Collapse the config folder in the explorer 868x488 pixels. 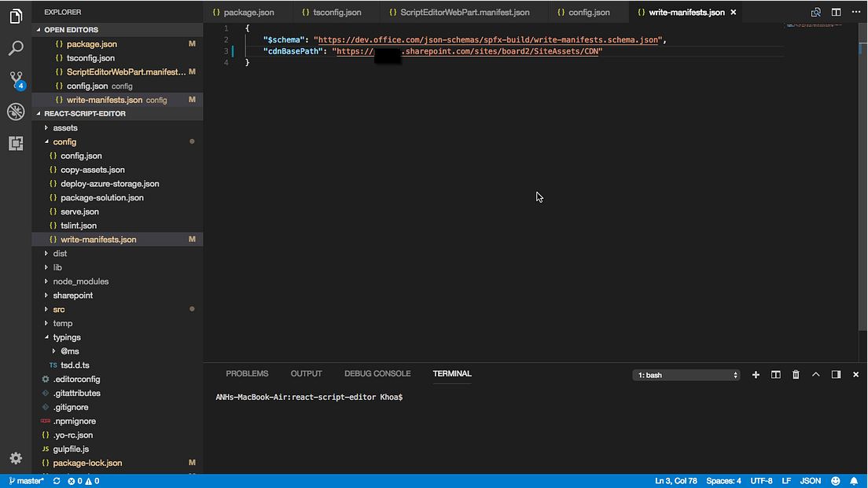[64, 141]
